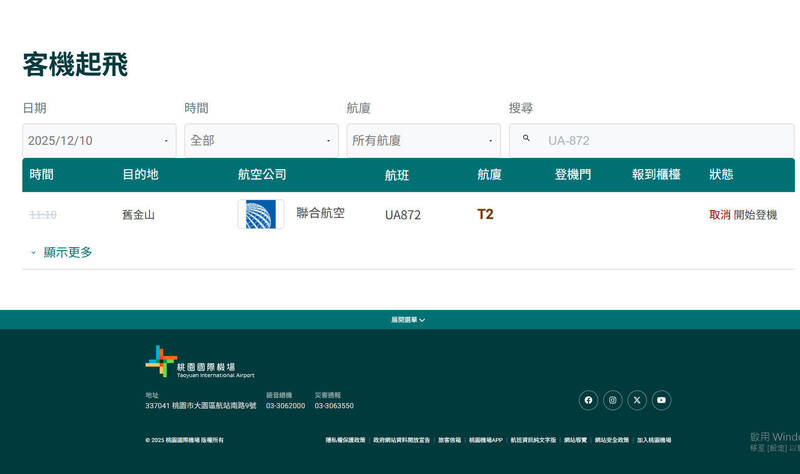Image resolution: width=800 pixels, height=474 pixels.
Task: Open the Instagram social icon
Action: 613,400
